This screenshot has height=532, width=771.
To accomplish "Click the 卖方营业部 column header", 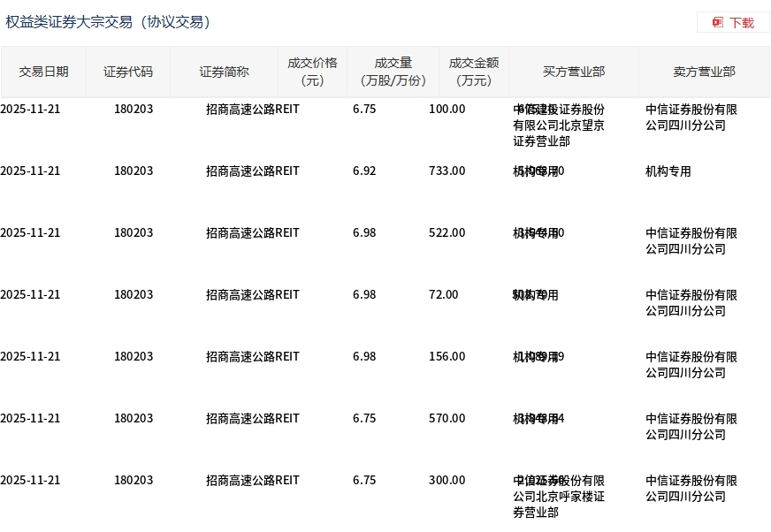I will coord(704,72).
